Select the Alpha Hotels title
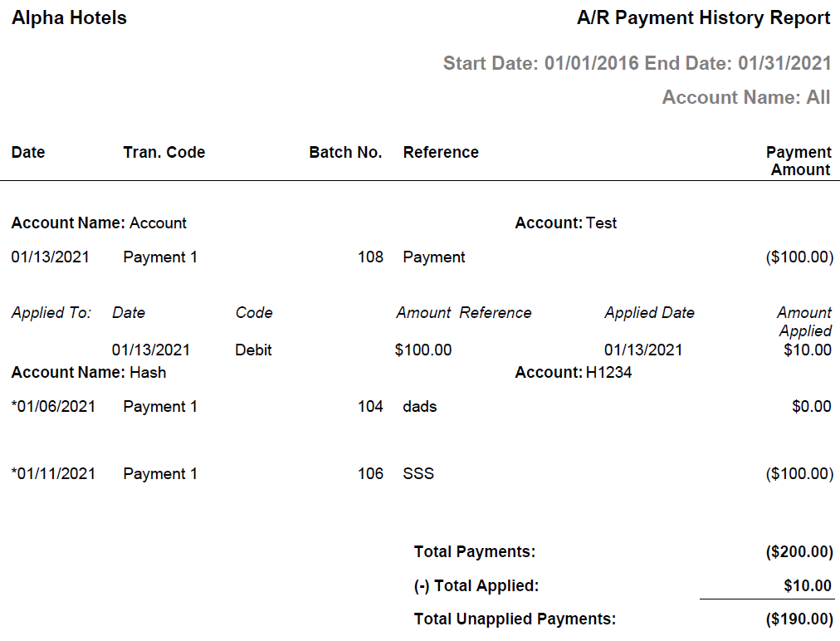Image resolution: width=840 pixels, height=641 pixels. pos(68,17)
